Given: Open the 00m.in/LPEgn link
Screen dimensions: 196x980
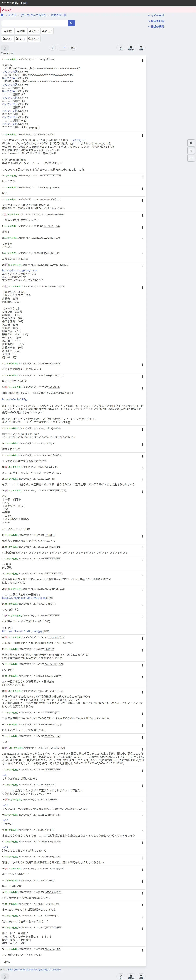Looking at the screenshot, I should [x=15, y=400].
